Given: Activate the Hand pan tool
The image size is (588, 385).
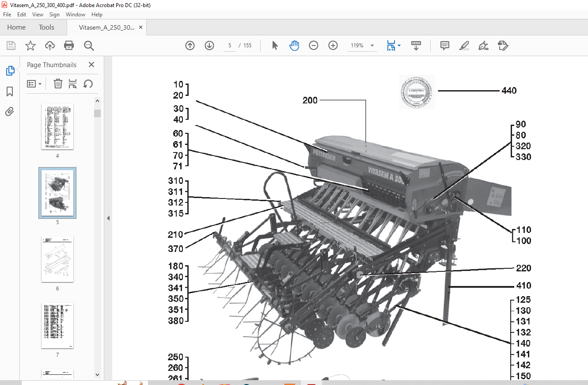Looking at the screenshot, I should (294, 46).
